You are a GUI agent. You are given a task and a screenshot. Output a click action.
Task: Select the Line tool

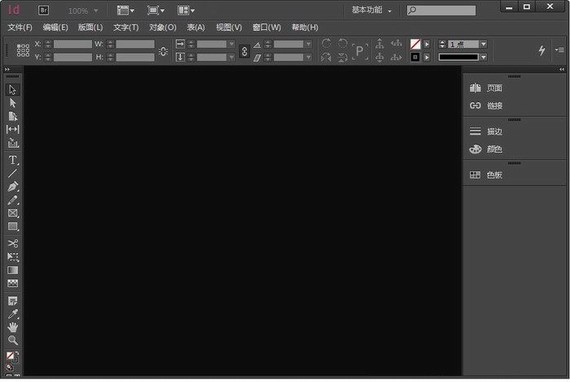(x=12, y=173)
